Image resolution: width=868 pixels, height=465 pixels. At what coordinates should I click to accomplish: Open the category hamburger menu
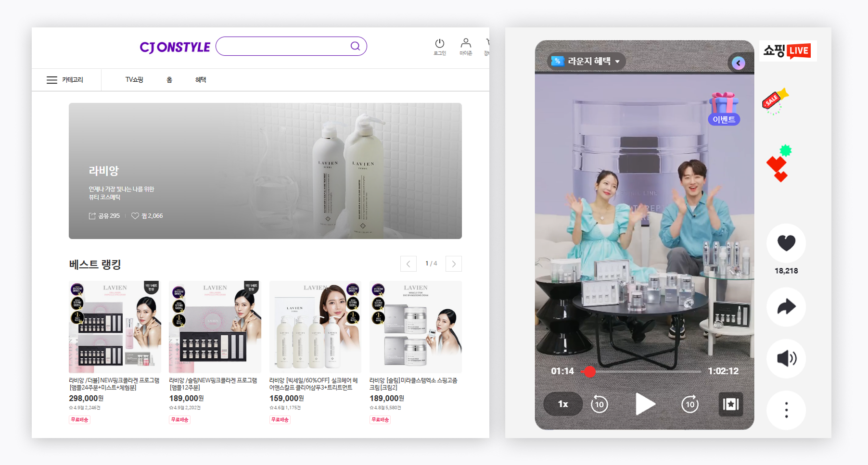pyautogui.click(x=52, y=80)
